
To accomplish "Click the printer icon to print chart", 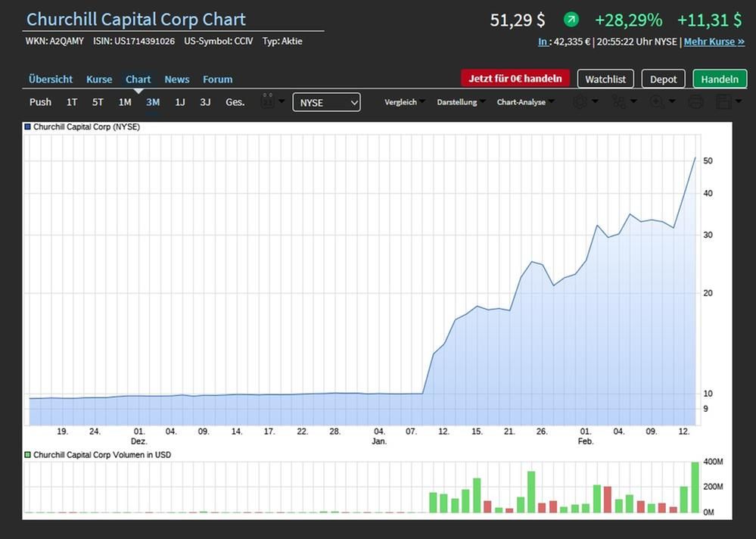I will coord(695,101).
